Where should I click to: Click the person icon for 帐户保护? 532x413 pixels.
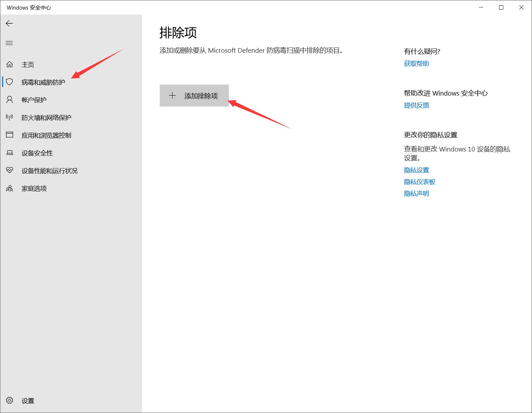10,100
